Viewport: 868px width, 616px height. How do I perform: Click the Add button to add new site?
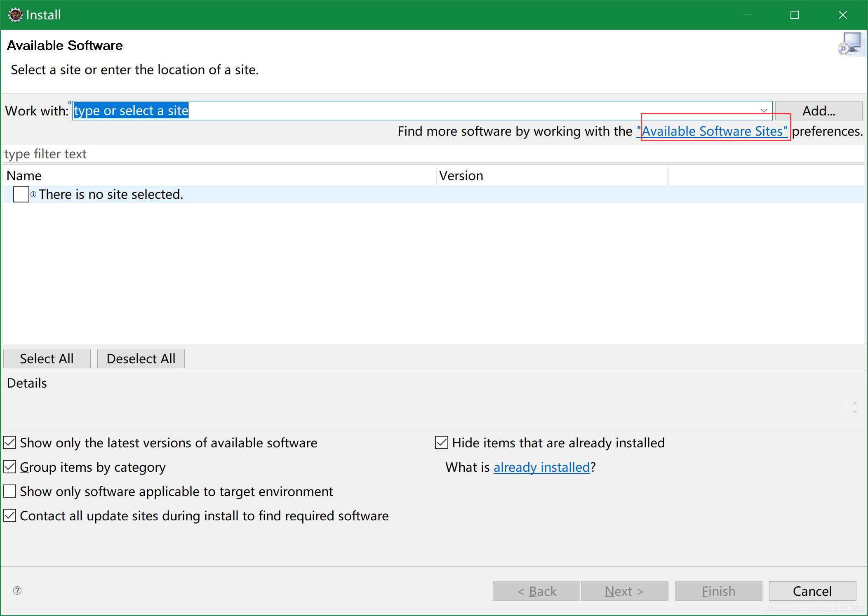click(x=819, y=111)
